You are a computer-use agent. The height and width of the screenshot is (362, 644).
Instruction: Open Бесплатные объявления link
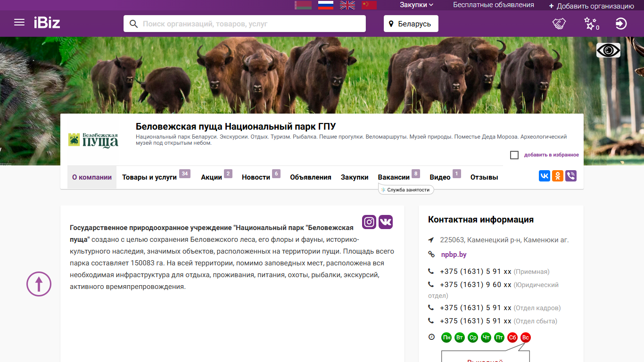point(494,5)
